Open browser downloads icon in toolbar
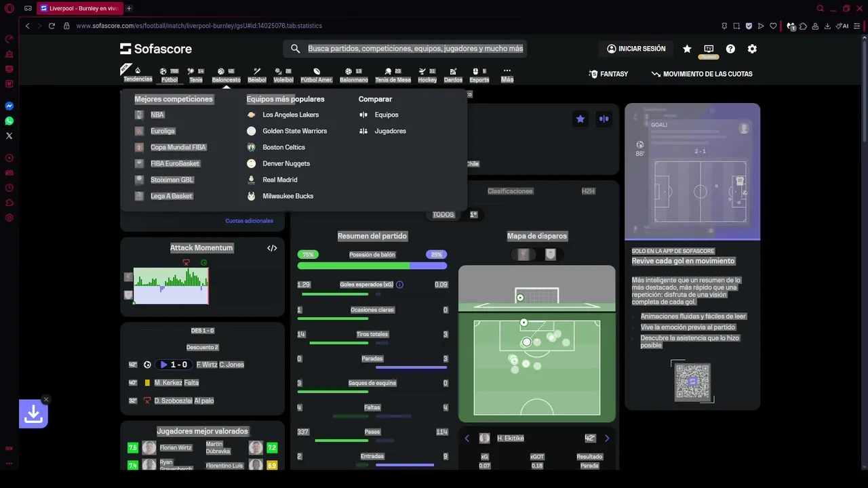The height and width of the screenshot is (488, 868). tap(827, 26)
